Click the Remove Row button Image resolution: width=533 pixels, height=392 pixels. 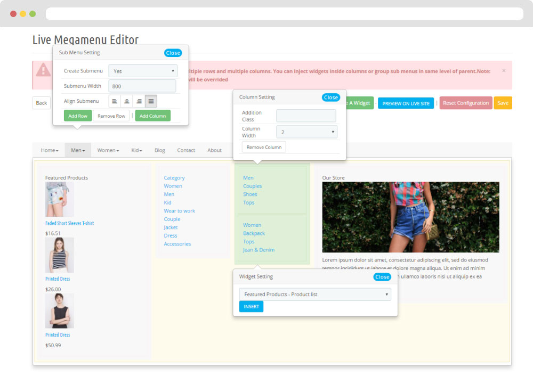click(x=111, y=116)
